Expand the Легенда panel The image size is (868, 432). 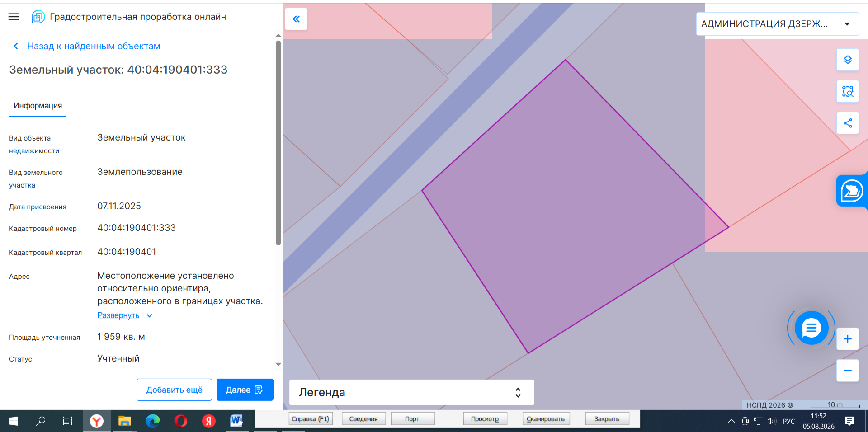point(412,392)
